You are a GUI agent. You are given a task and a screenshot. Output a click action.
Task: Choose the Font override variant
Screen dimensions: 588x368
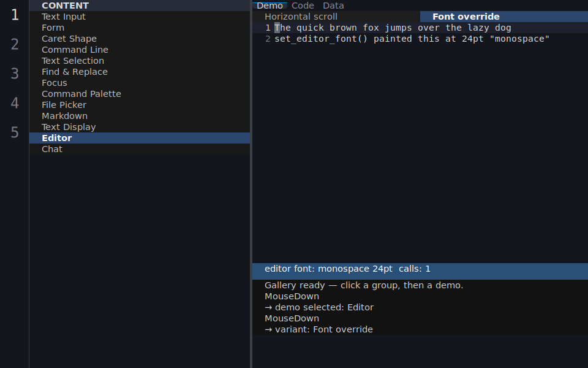504,17
